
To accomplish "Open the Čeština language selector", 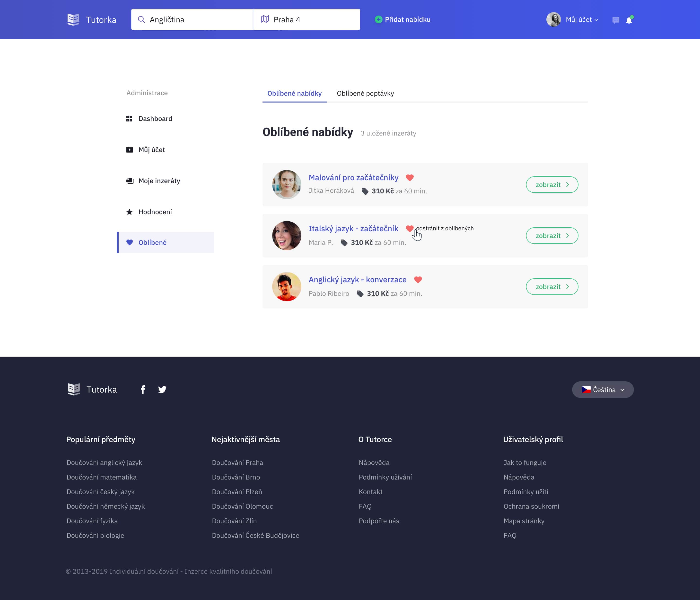I will tap(603, 390).
